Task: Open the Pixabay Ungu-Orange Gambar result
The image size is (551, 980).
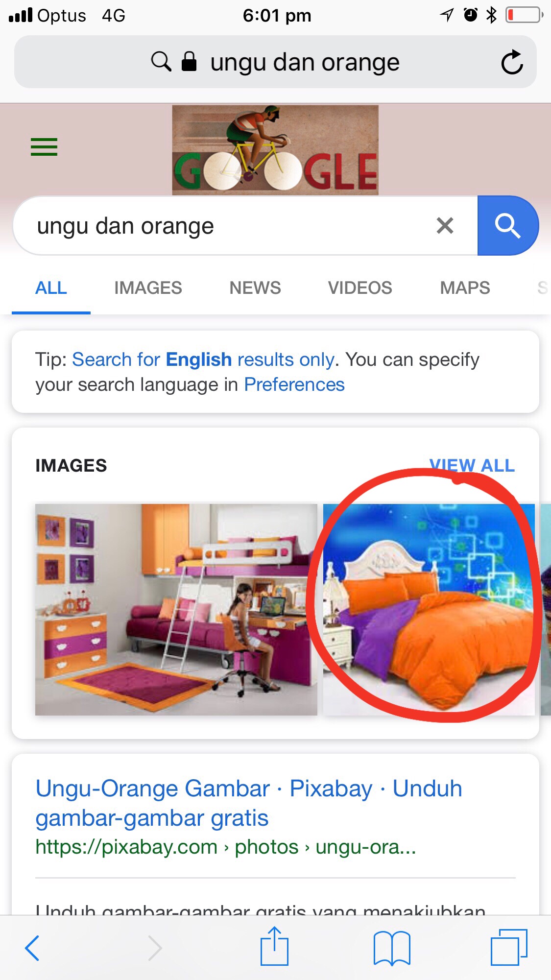Action: click(249, 803)
